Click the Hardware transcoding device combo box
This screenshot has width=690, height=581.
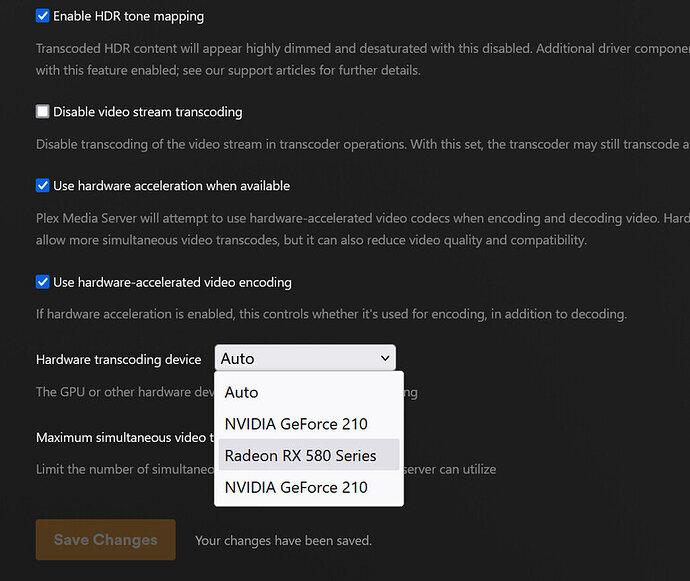[300, 359]
